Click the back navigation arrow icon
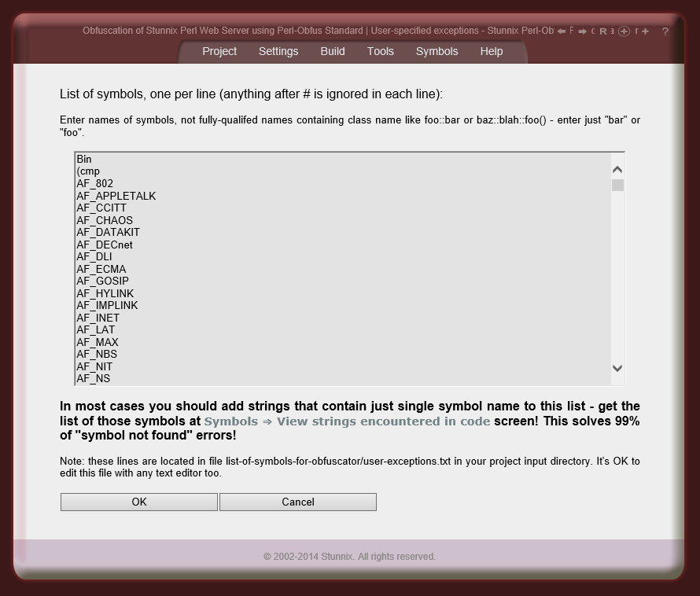700x596 pixels. (x=562, y=31)
